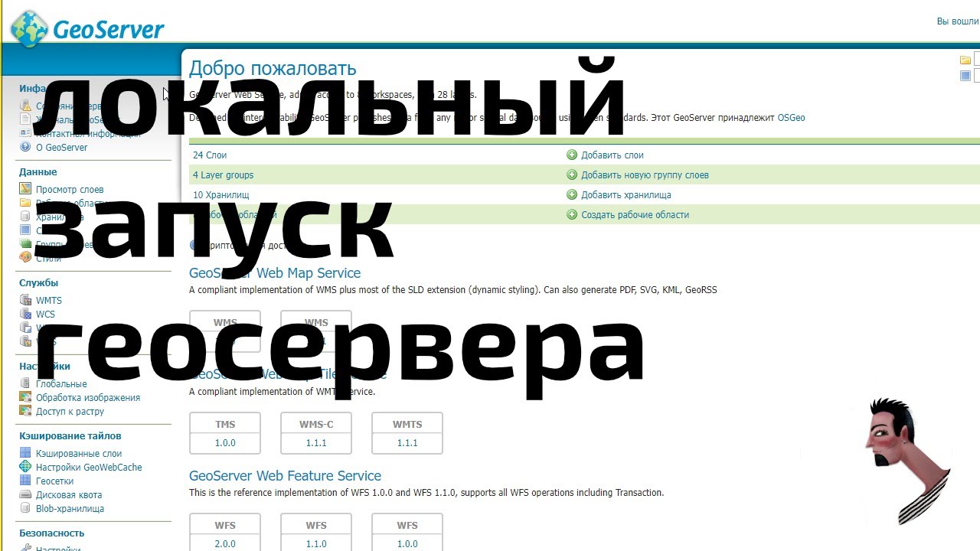Click the question-mark icon beside О GeoServer
The image size is (980, 551).
click(x=25, y=147)
